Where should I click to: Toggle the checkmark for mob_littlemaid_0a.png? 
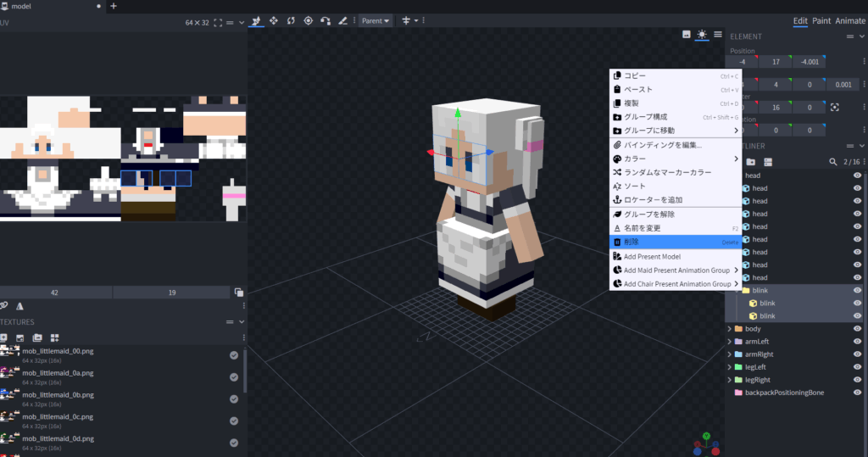point(234,376)
